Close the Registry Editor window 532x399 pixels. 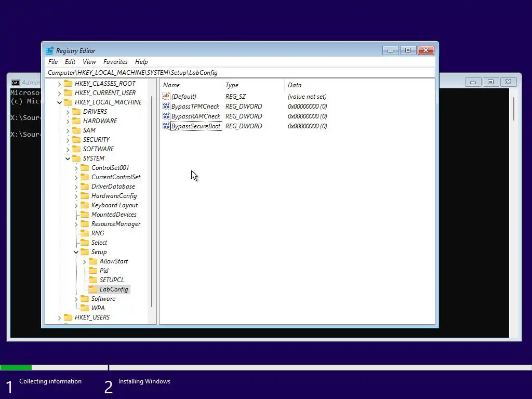(426, 50)
